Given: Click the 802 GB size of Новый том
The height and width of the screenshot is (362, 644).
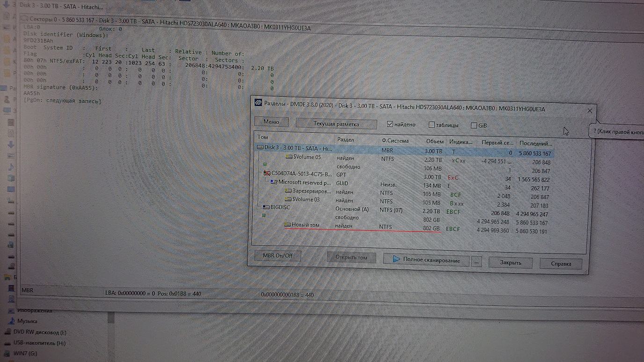Looking at the screenshot, I should click(431, 229).
